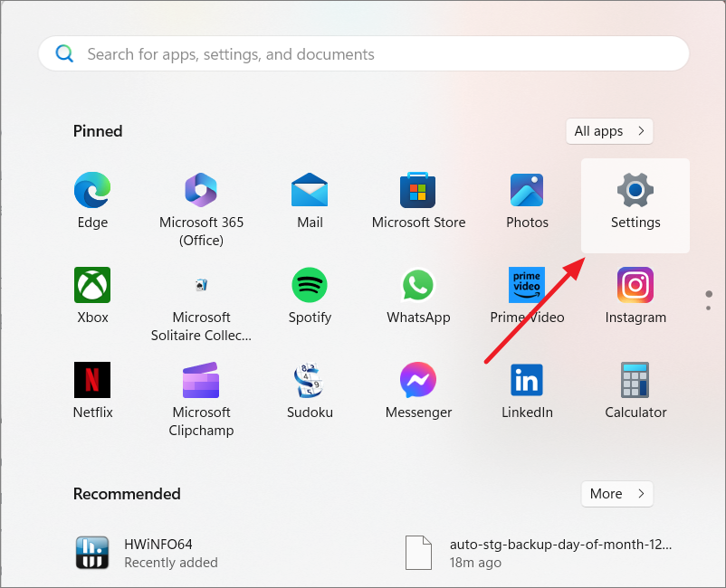Image resolution: width=726 pixels, height=588 pixels.
Task: Open recommended HWiNFO64 app
Action: coord(147,553)
